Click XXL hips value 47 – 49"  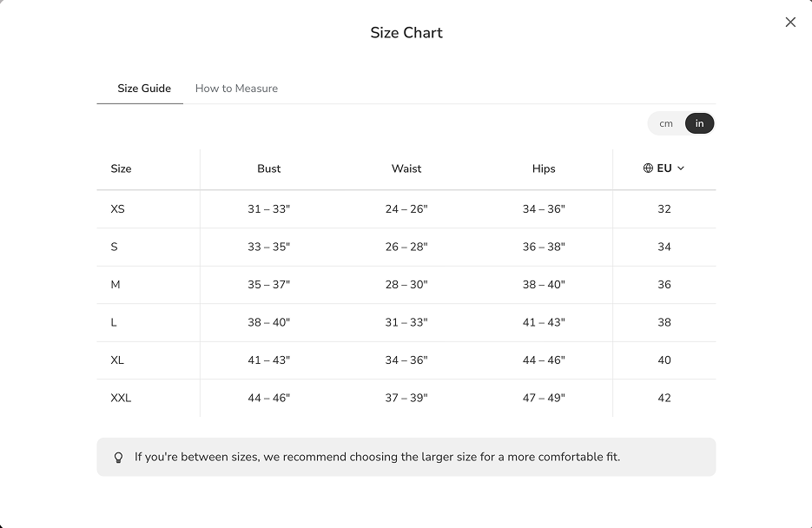[x=544, y=398]
